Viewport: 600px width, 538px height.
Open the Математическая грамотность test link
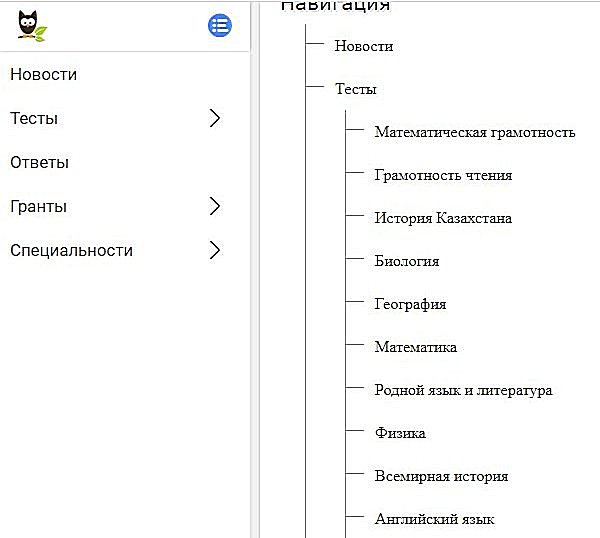pos(475,132)
